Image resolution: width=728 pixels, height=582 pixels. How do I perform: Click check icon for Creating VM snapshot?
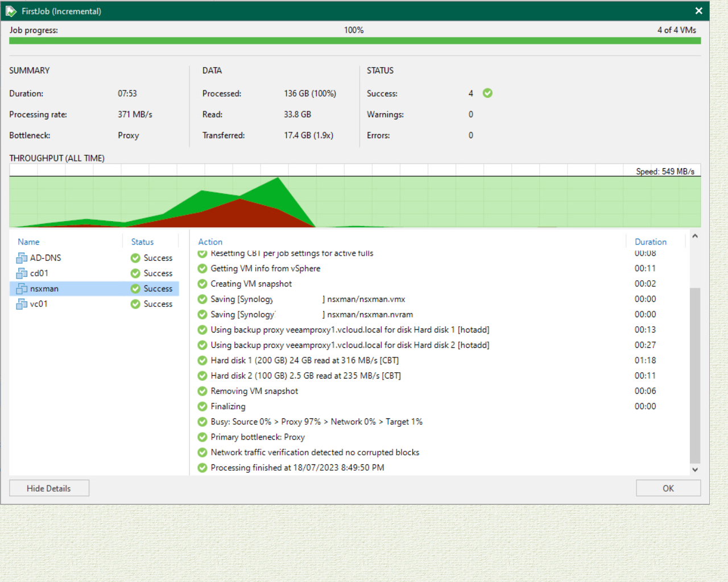coord(202,284)
